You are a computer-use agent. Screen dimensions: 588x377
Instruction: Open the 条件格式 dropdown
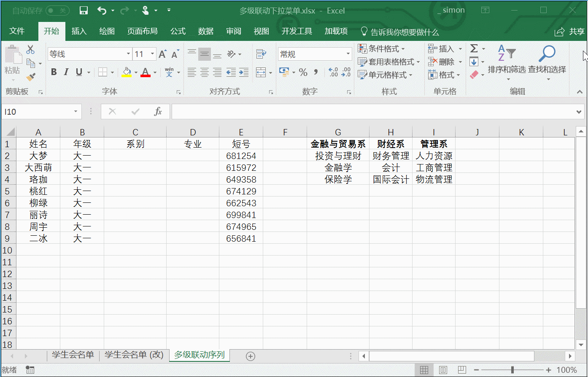pos(381,48)
